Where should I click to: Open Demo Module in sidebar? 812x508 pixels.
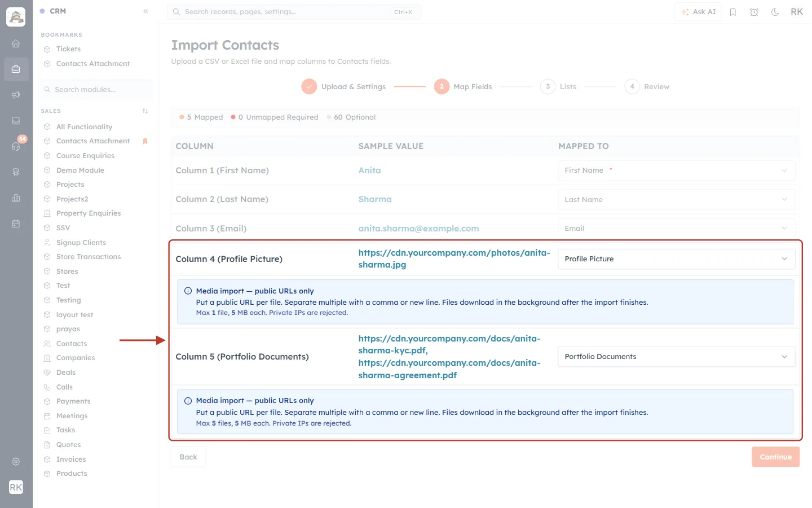[x=80, y=170]
